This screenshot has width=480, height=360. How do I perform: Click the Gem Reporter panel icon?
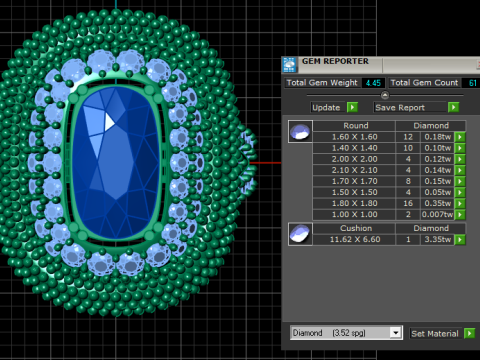point(289,64)
